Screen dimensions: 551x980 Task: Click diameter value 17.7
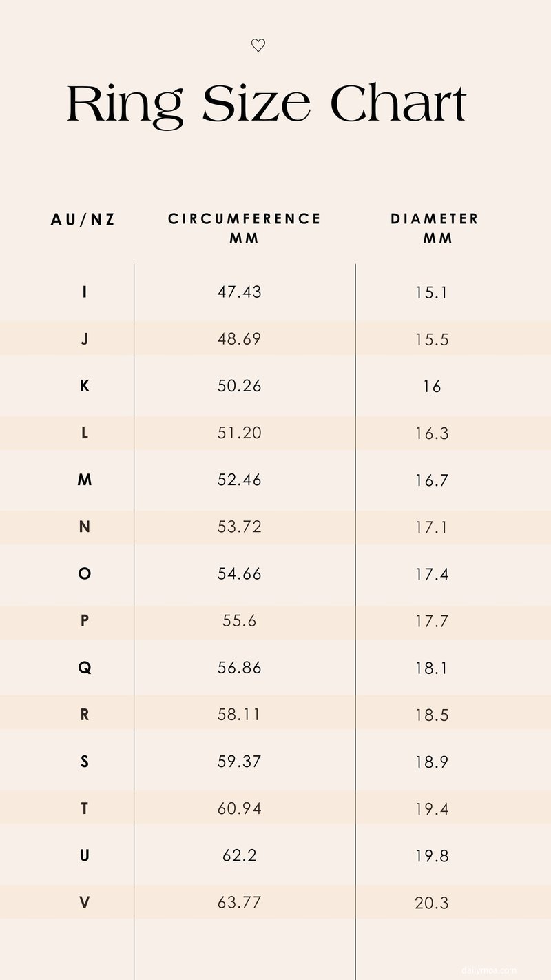point(432,622)
